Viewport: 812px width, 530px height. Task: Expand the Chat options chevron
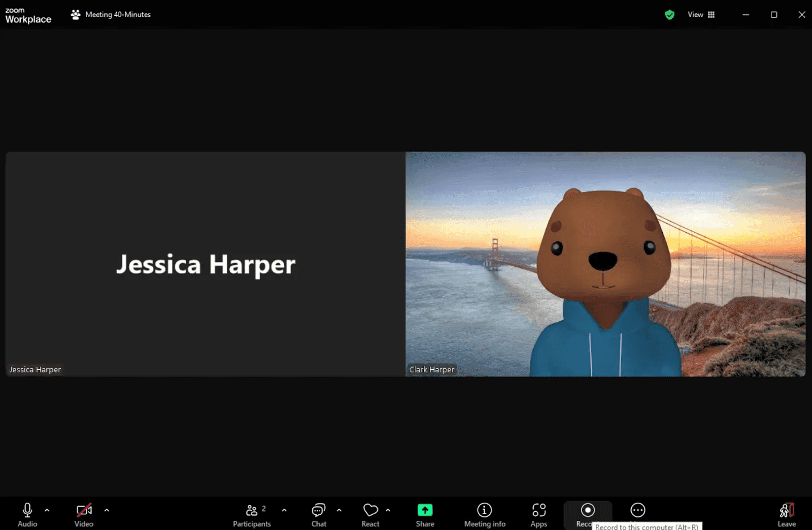pos(339,510)
